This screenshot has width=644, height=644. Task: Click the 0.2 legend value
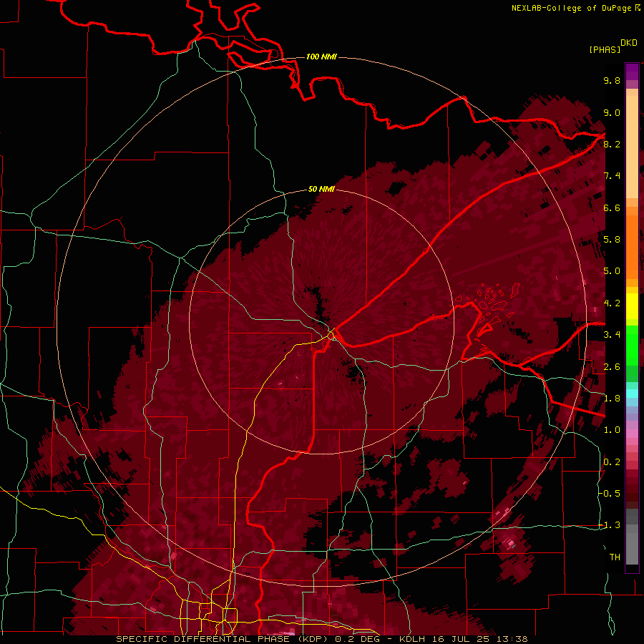612,462
